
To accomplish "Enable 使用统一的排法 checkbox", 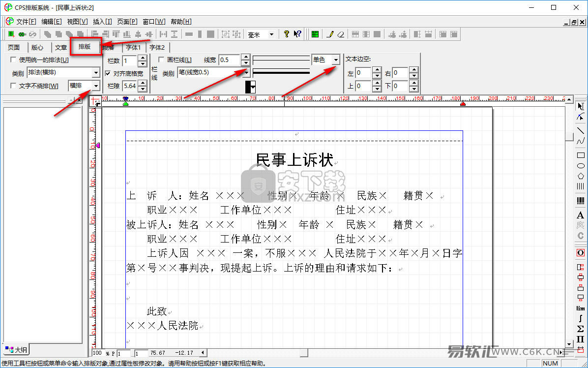I will tap(13, 60).
